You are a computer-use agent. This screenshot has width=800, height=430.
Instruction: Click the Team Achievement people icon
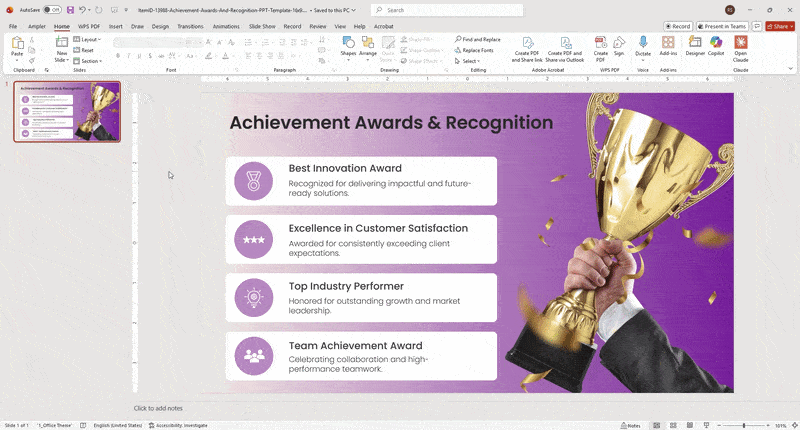[x=254, y=356]
